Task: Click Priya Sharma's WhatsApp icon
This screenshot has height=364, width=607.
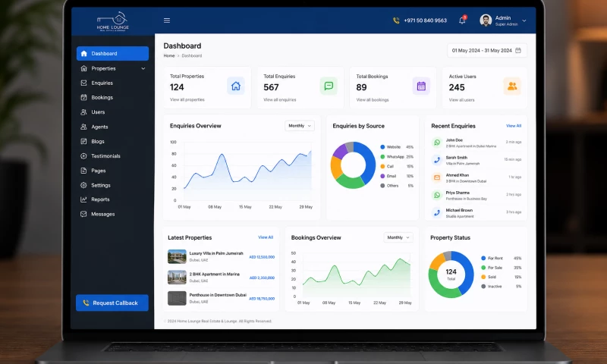Action: (437, 195)
